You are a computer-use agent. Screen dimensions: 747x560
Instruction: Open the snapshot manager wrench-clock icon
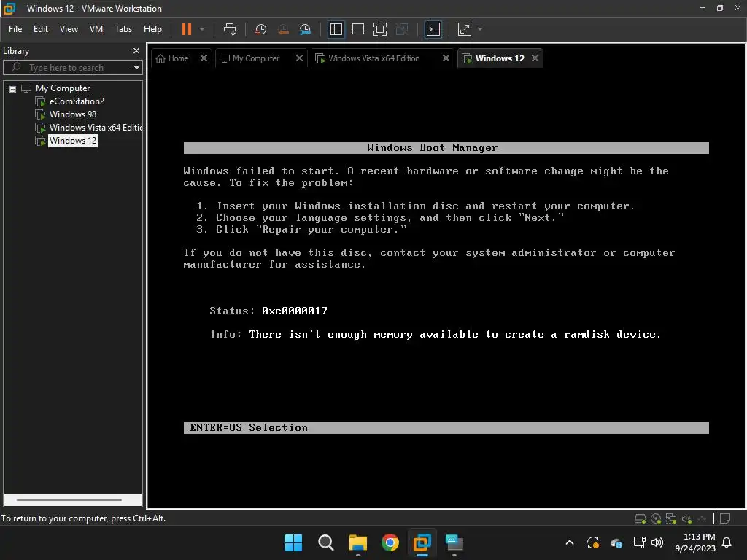(x=305, y=29)
